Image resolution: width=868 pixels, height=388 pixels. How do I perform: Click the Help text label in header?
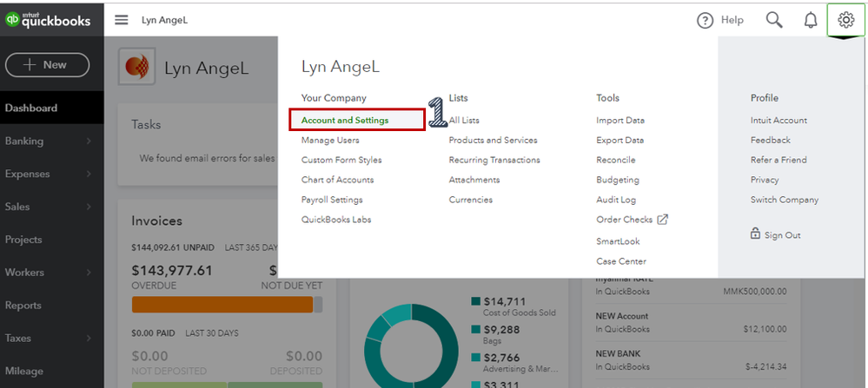click(732, 21)
